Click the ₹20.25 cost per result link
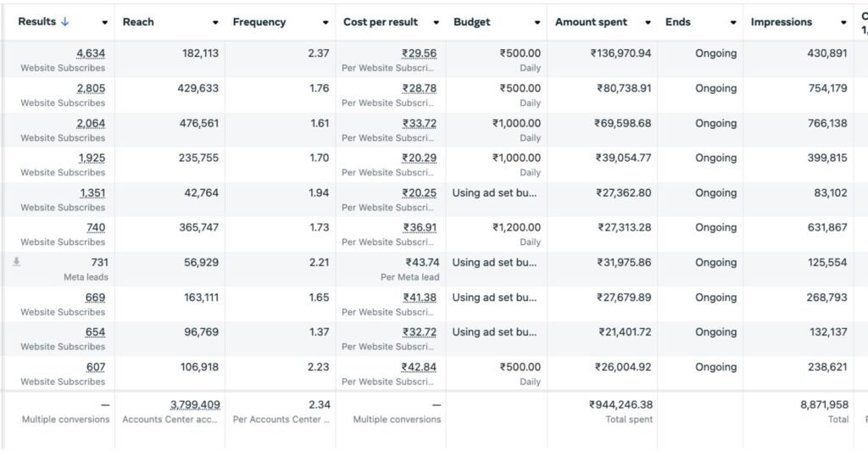868x451 pixels. click(x=420, y=192)
